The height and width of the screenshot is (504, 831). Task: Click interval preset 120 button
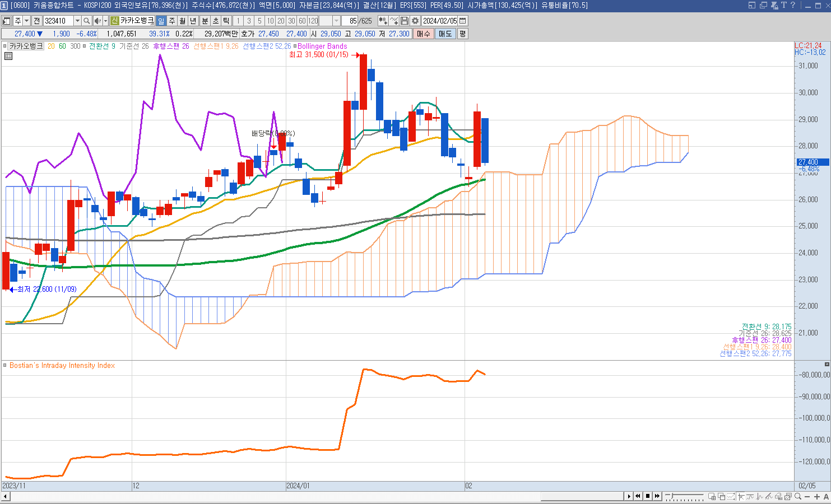click(313, 21)
